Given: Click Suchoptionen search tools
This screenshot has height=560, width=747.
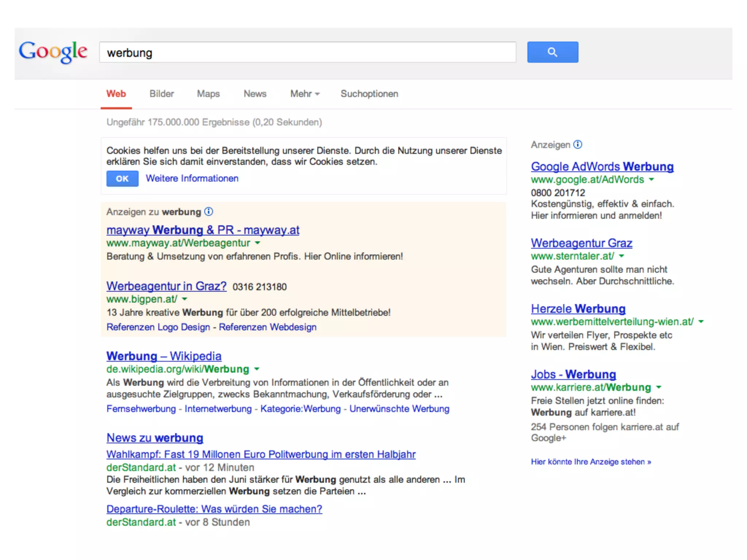Looking at the screenshot, I should coord(369,94).
